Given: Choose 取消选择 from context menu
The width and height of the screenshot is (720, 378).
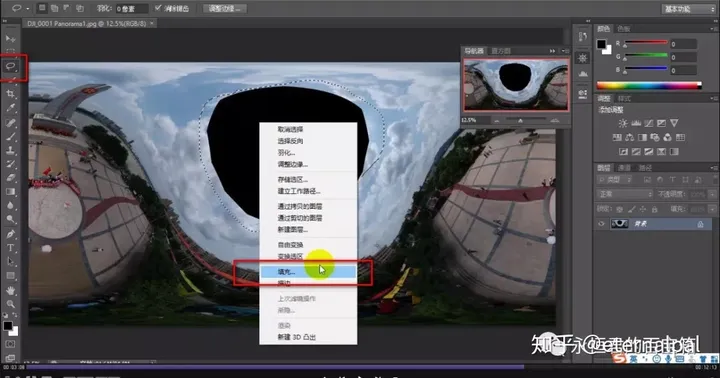Looking at the screenshot, I should coord(290,130).
